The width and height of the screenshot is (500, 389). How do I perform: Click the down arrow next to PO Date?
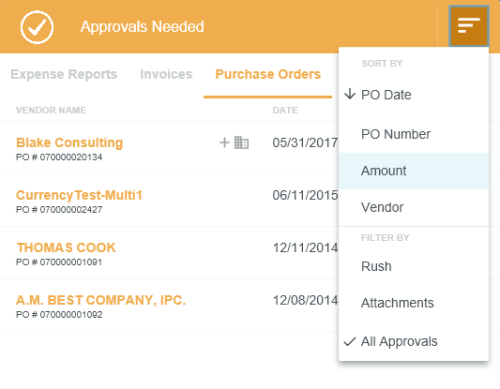(x=350, y=94)
